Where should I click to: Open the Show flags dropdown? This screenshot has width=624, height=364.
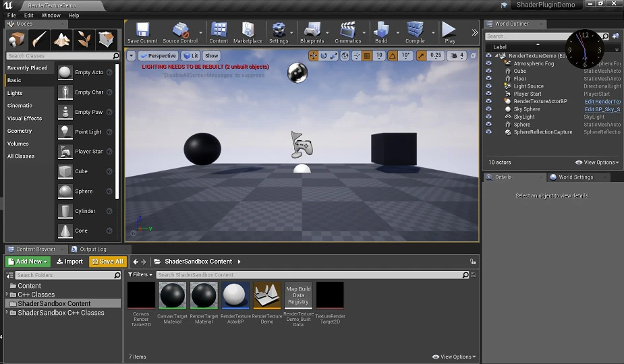[x=211, y=56]
